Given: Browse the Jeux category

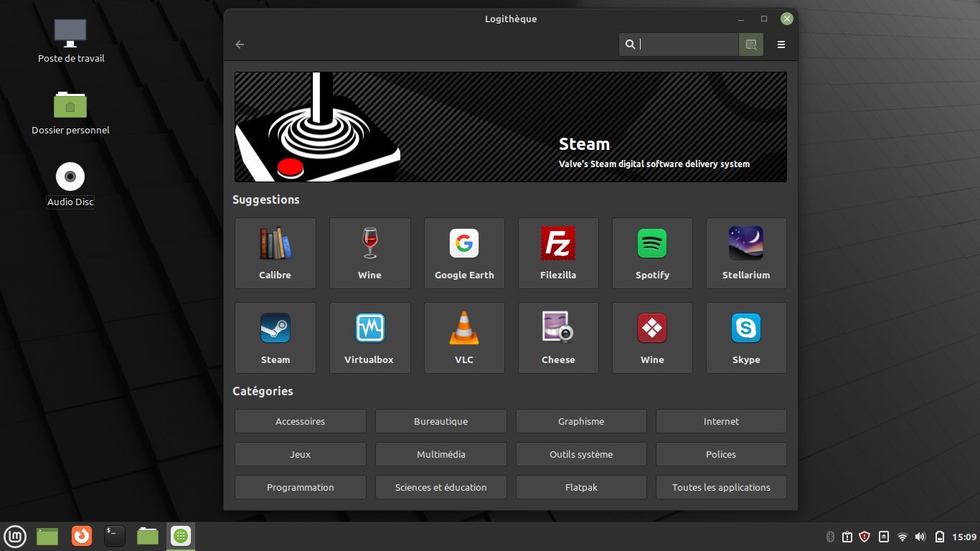Looking at the screenshot, I should (x=300, y=454).
